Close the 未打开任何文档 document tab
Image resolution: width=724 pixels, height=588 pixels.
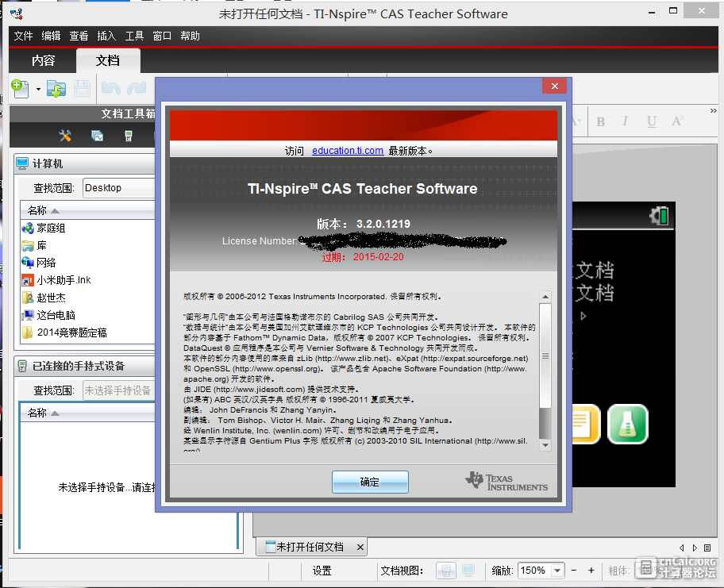(x=360, y=548)
